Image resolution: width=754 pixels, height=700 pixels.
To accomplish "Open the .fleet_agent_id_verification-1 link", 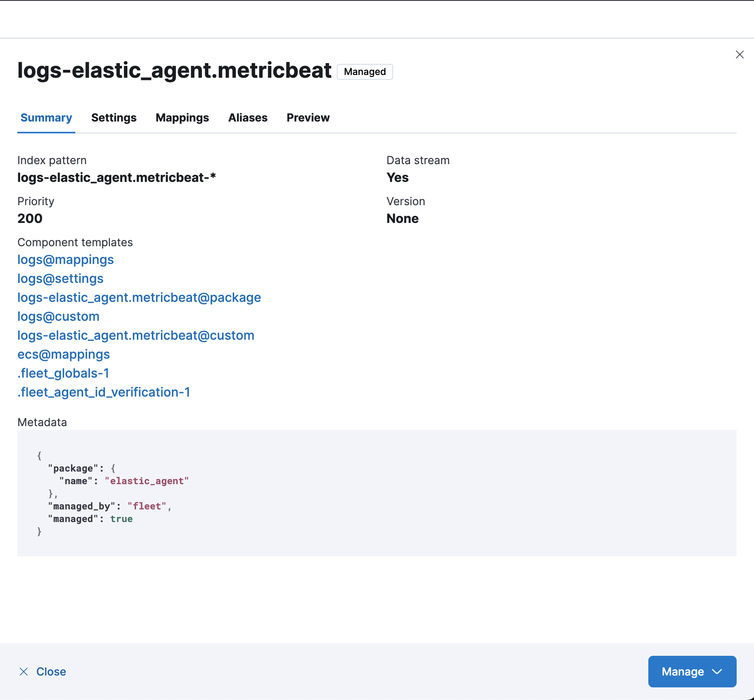I will point(104,392).
